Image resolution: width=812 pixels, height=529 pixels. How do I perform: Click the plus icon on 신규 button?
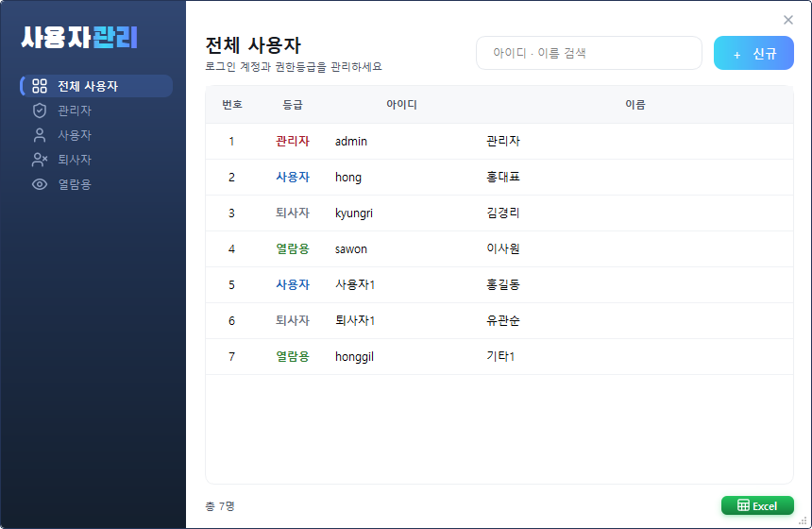click(736, 55)
